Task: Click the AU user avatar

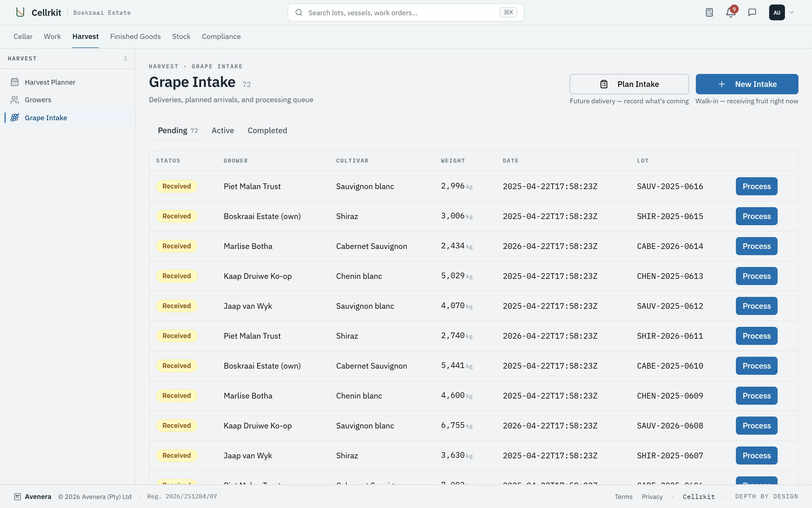Action: [777, 12]
